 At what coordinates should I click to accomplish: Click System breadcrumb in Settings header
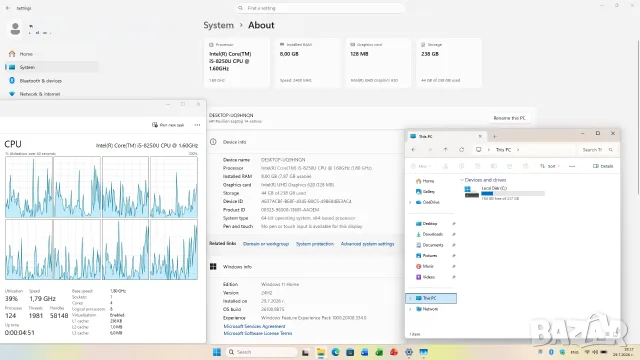[x=218, y=25]
